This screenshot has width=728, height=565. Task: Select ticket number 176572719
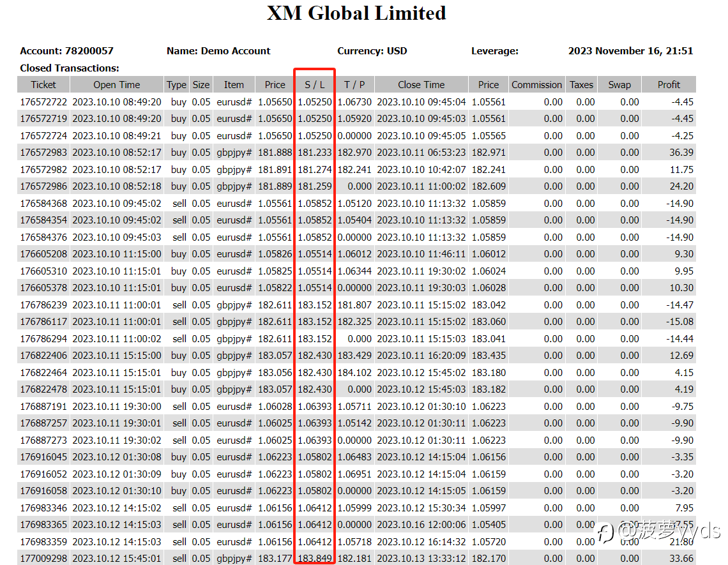43,118
